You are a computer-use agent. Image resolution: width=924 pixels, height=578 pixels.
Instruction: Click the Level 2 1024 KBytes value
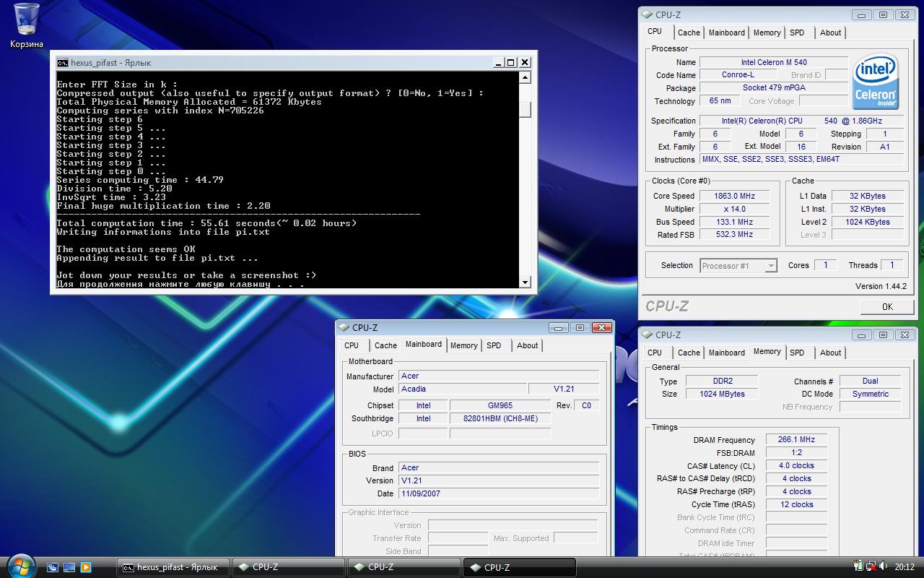868,222
